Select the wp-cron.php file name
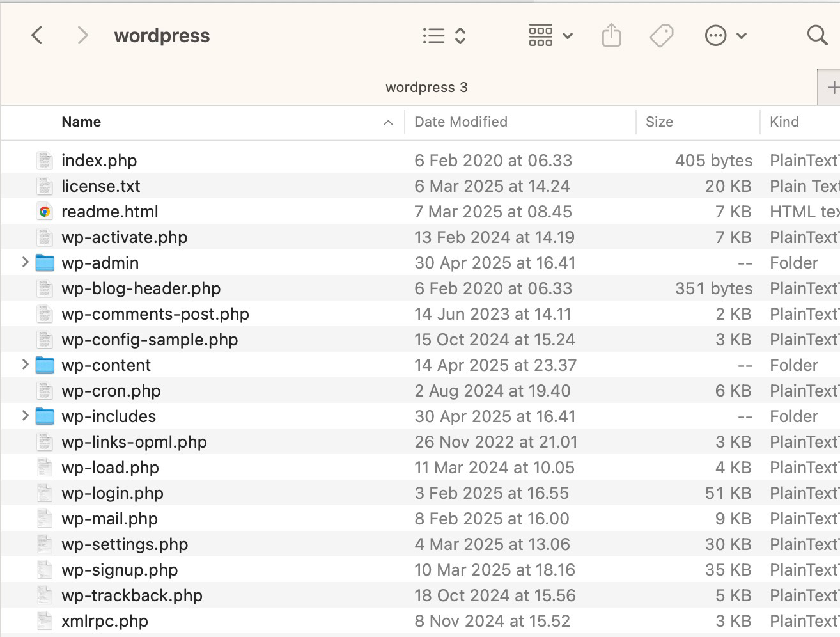The width and height of the screenshot is (840, 637). click(x=111, y=391)
